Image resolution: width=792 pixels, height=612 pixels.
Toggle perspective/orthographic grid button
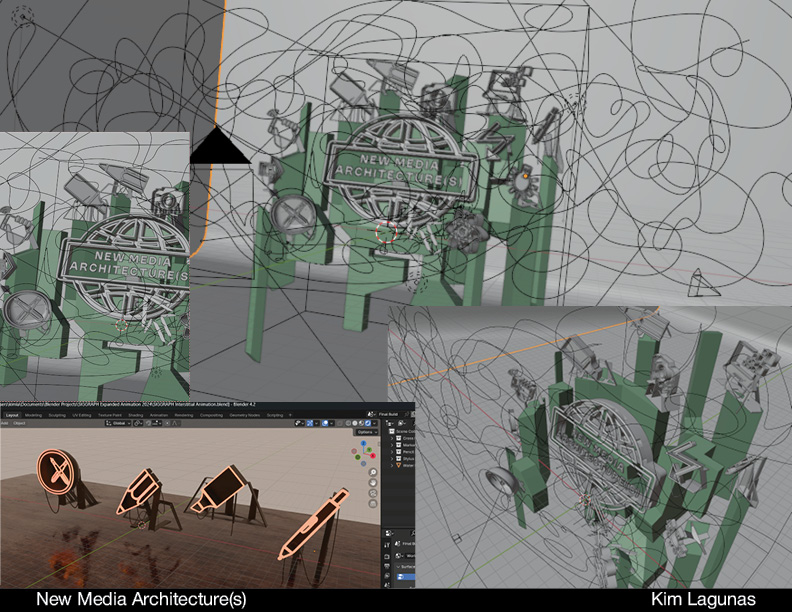373,503
